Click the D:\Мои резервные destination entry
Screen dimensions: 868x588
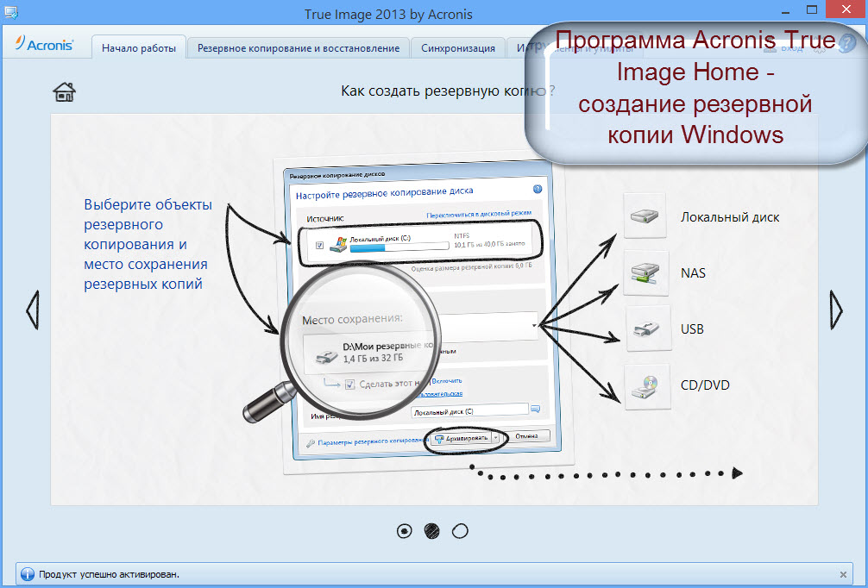click(x=368, y=353)
